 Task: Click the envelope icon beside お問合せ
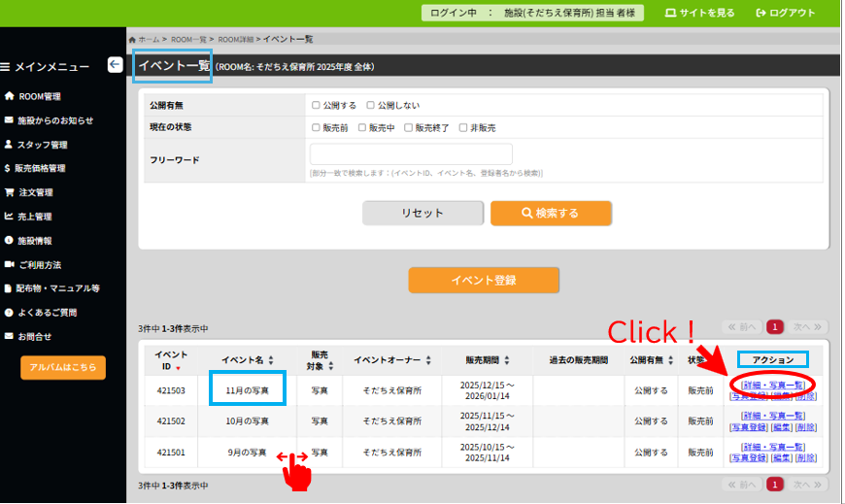click(x=9, y=336)
